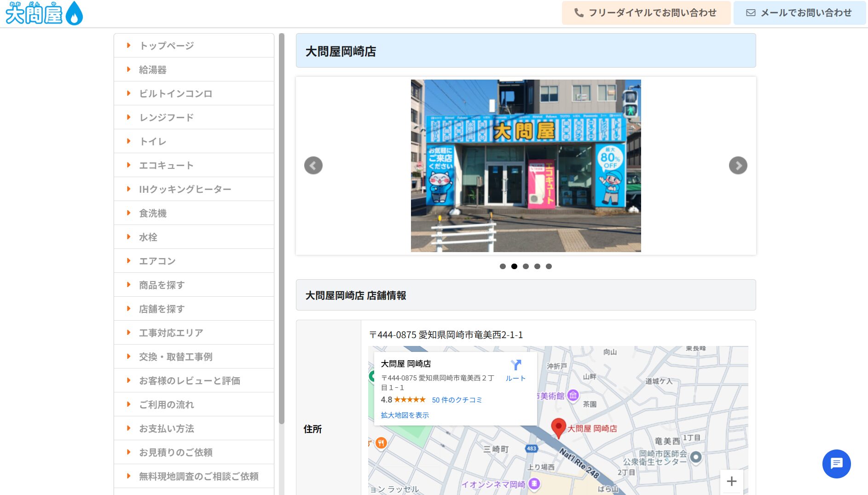Image resolution: width=868 pixels, height=495 pixels.
Task: Click the 4.8 star rating in map card
Action: [403, 400]
